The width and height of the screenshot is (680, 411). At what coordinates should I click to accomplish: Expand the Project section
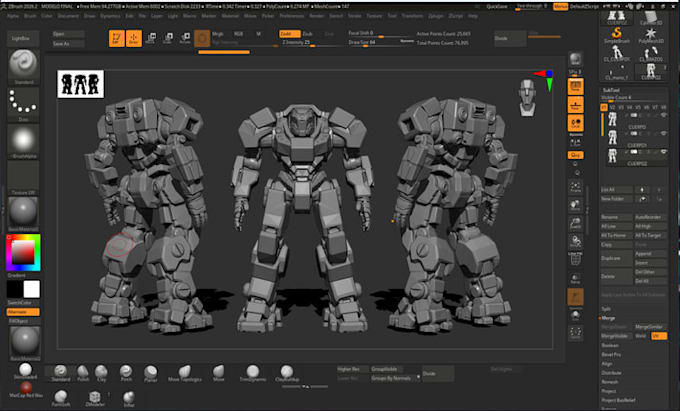pos(609,391)
